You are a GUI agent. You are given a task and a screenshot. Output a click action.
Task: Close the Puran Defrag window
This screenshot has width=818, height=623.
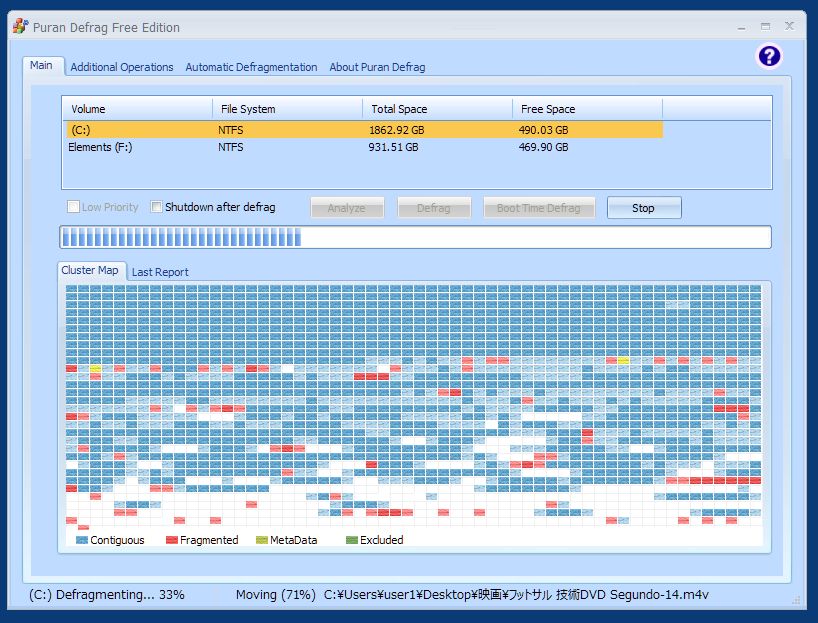pos(789,26)
